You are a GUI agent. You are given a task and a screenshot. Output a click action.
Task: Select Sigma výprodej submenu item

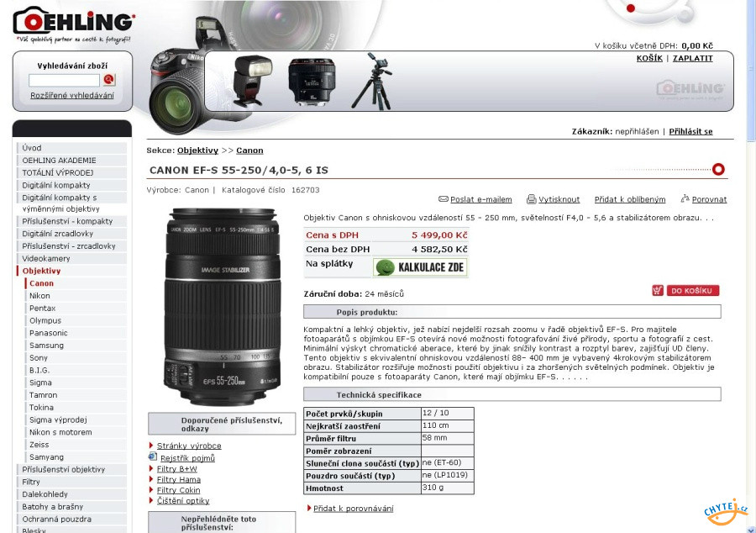click(76, 420)
